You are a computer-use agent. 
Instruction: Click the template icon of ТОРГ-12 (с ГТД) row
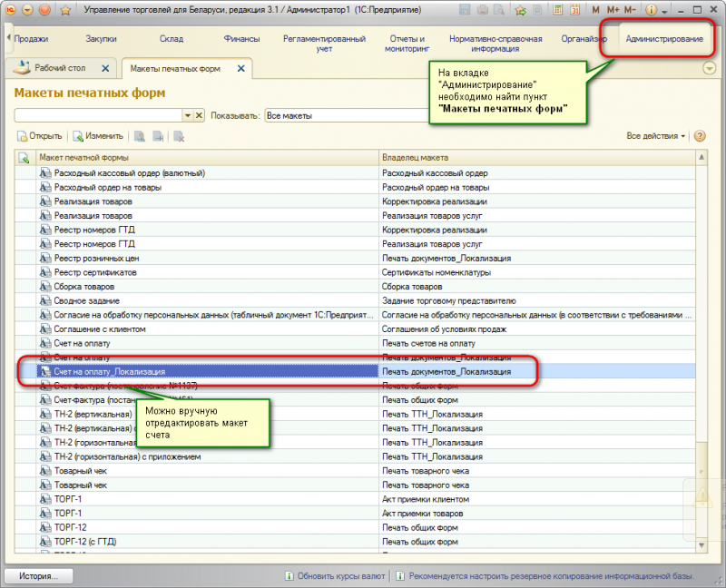tap(44, 542)
